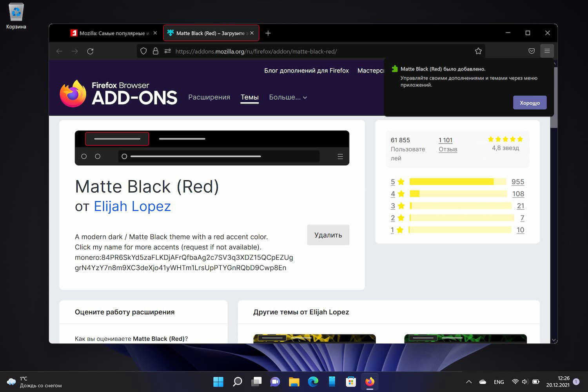Open Блог дополнений для Firefox link

click(307, 71)
